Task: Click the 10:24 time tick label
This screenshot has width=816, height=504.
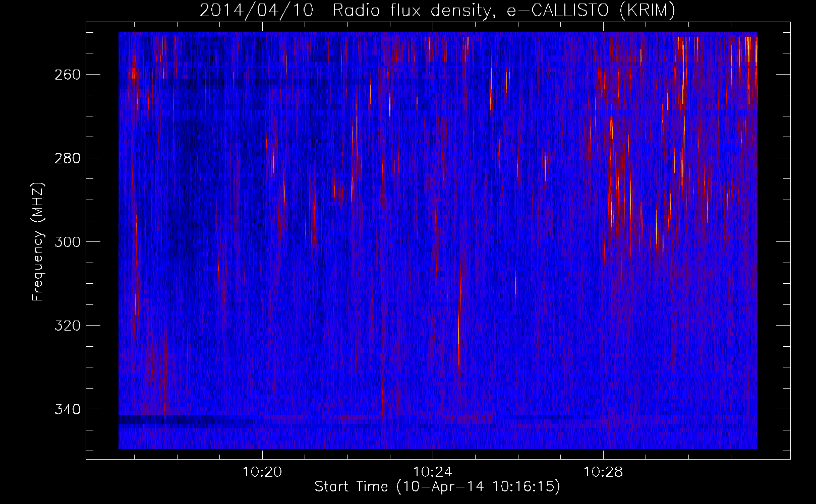Action: pyautogui.click(x=433, y=472)
